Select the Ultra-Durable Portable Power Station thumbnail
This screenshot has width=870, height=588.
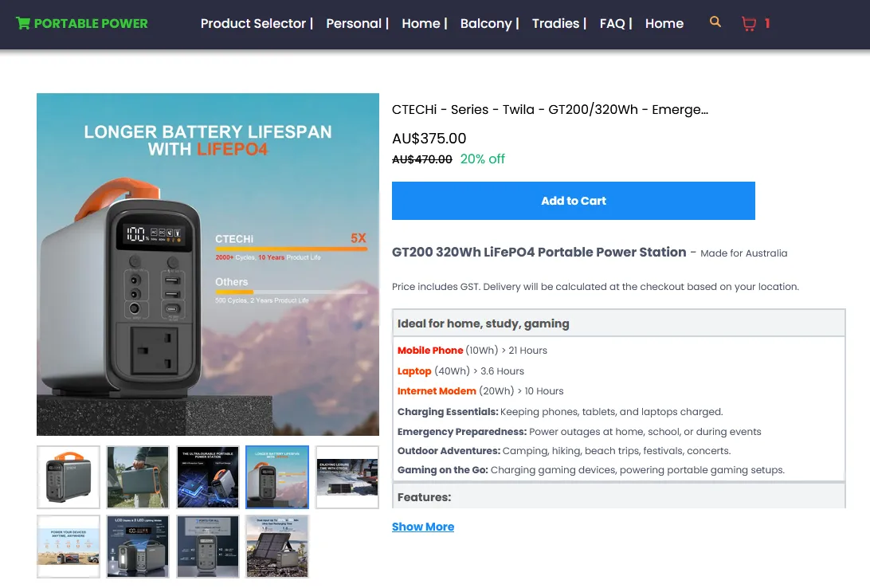207,477
